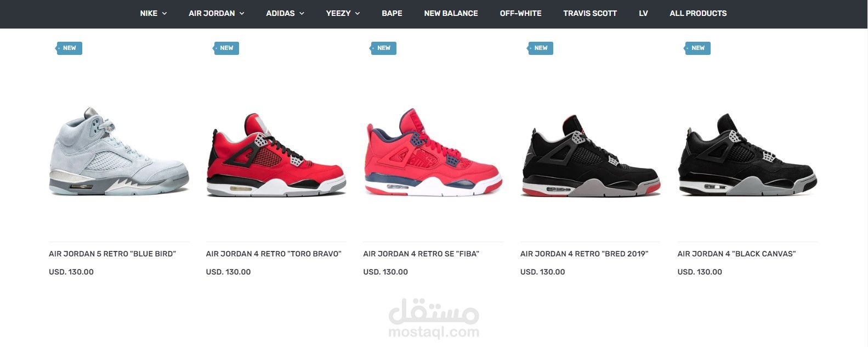Select the OFF-WHITE menu item
The height and width of the screenshot is (347, 868).
(520, 13)
